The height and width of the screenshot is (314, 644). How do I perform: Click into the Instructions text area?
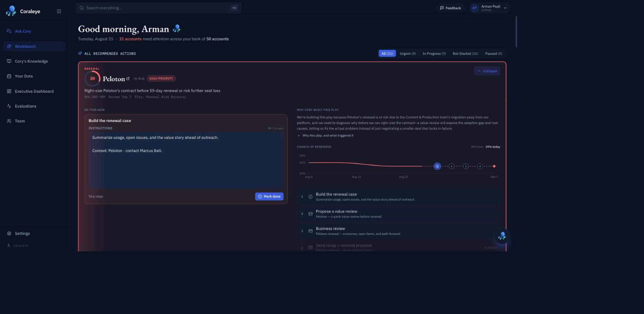tap(186, 160)
